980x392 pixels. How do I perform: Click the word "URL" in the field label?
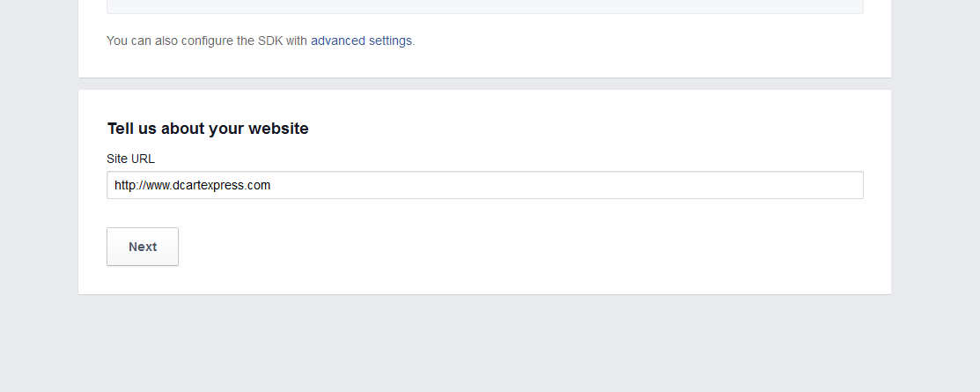click(143, 159)
